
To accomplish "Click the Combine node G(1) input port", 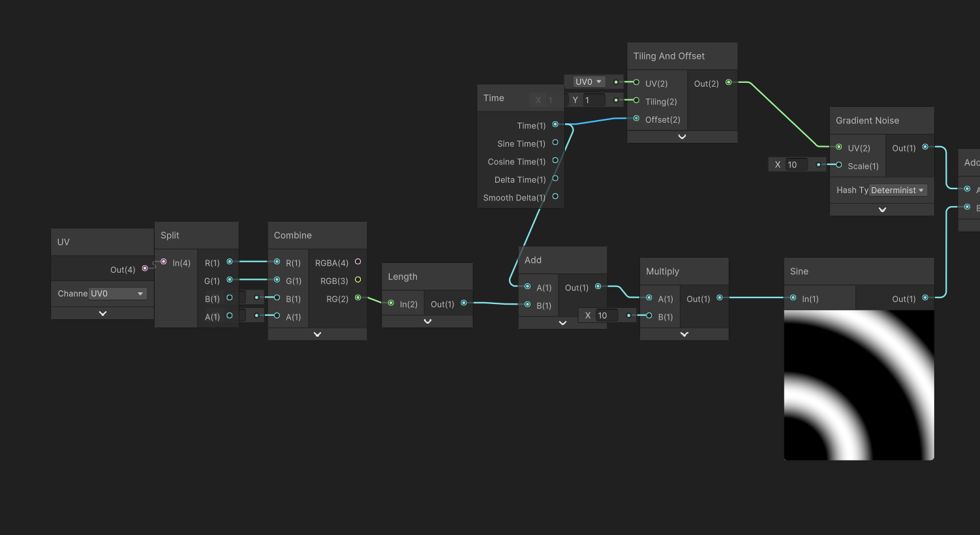I will tap(277, 280).
